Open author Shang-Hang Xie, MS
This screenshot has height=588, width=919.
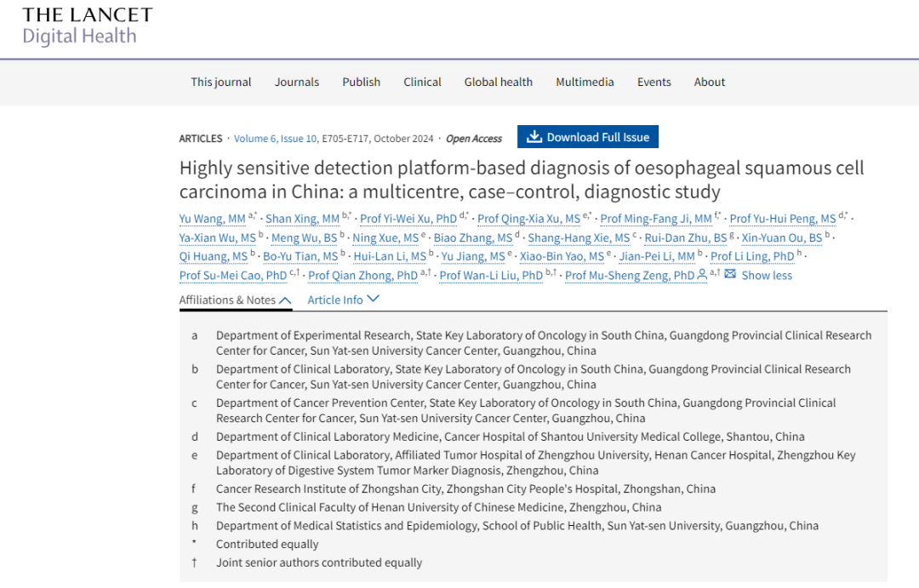tap(579, 238)
